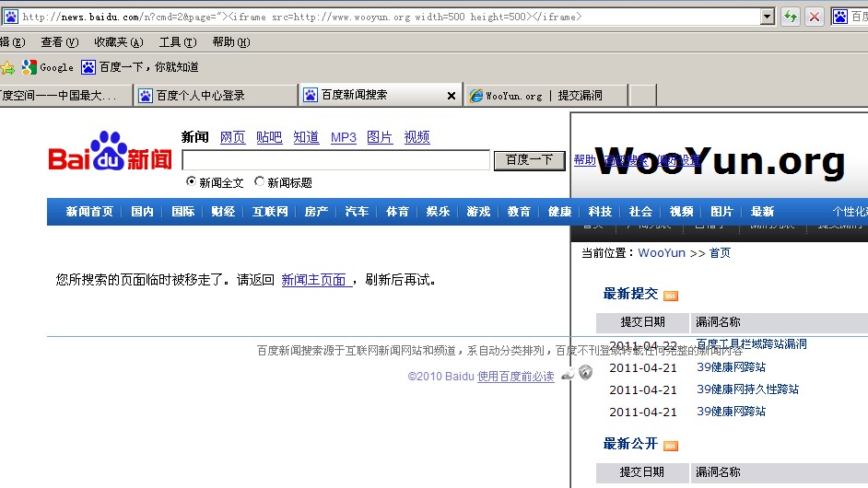Open the Google bookmark icon

[29, 67]
